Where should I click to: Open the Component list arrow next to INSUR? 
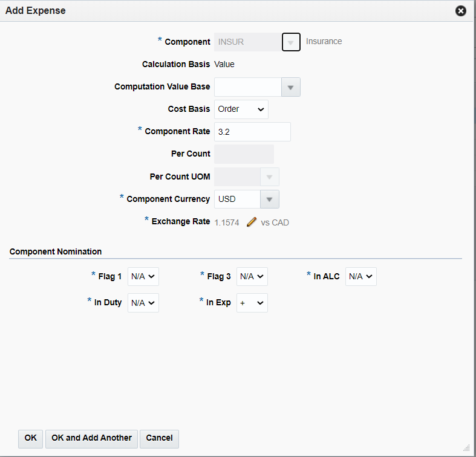(291, 42)
